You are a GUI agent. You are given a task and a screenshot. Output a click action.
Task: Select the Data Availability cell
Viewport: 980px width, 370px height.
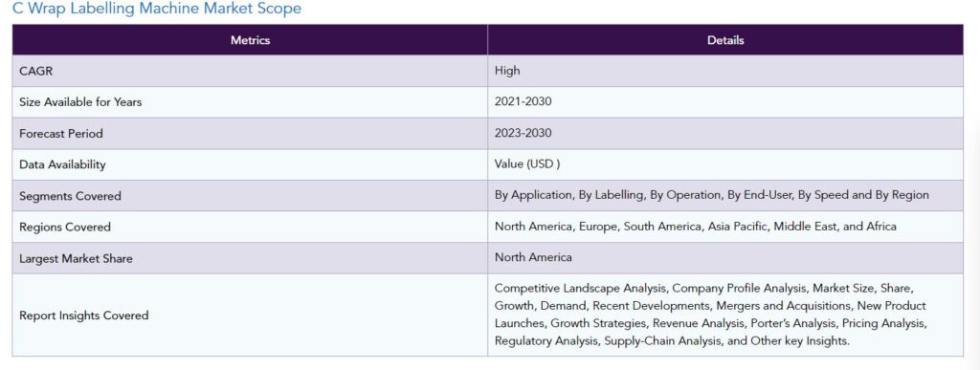[250, 164]
